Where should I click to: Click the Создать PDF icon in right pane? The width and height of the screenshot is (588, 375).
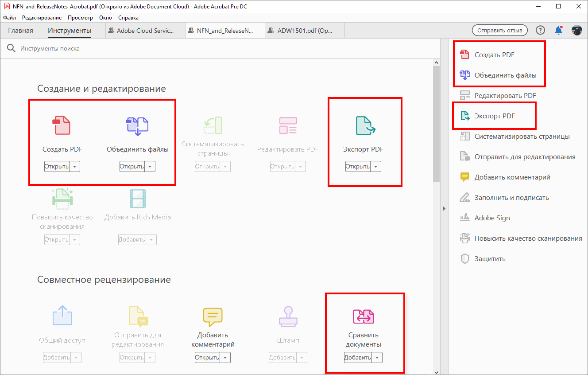coord(464,55)
